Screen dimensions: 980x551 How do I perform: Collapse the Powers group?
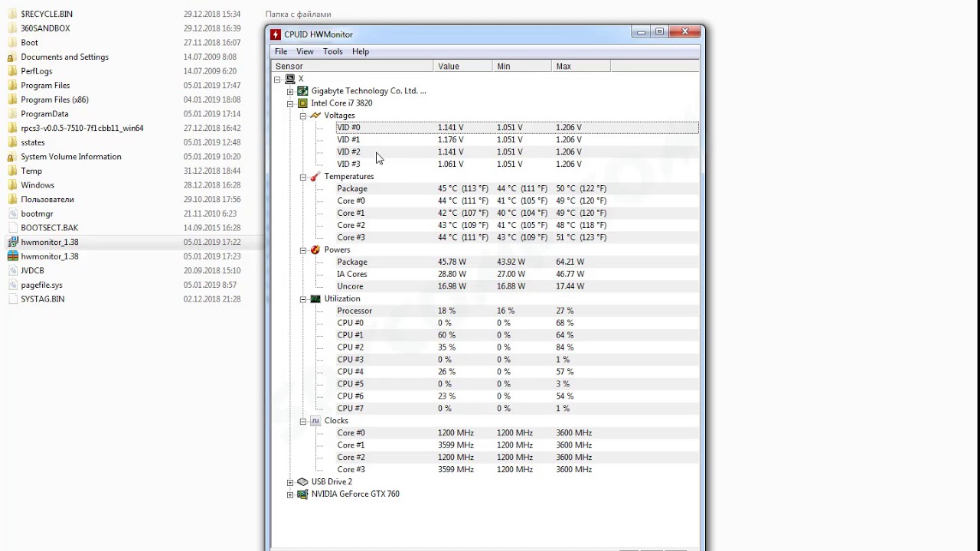[x=303, y=250]
